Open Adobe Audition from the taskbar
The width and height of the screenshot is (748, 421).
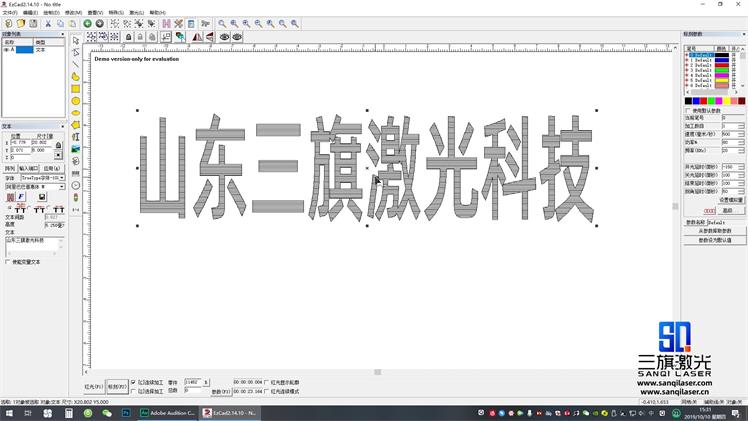pos(167,413)
